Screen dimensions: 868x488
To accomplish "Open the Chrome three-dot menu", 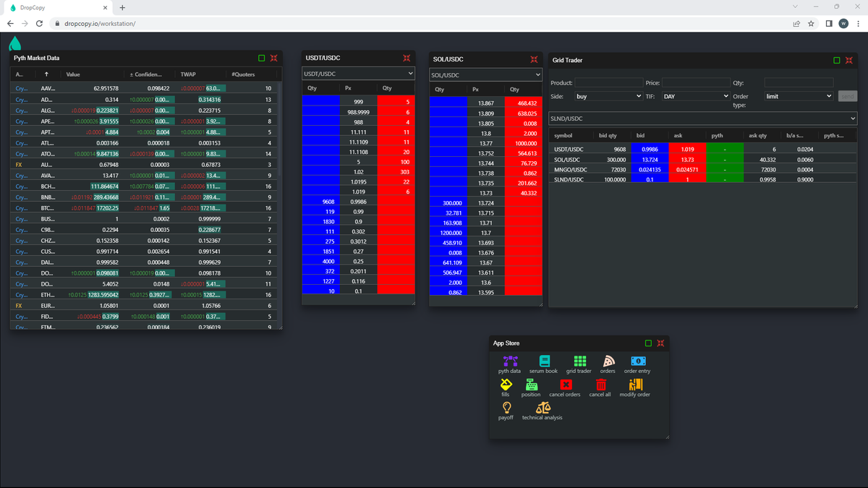I will [858, 23].
